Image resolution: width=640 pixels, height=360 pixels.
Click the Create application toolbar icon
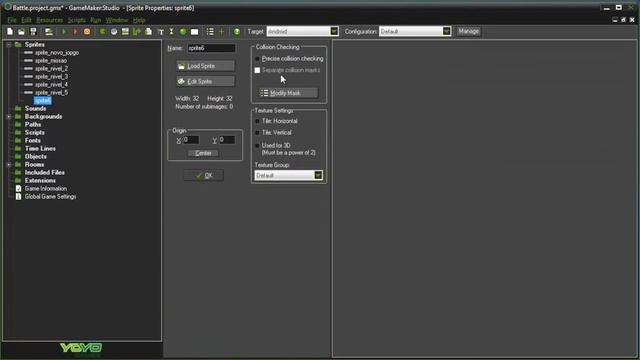[49, 31]
